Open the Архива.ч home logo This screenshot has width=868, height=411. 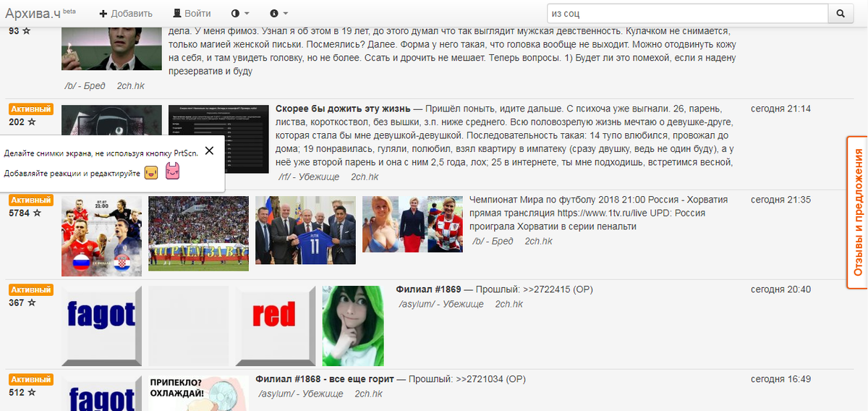pyautogui.click(x=41, y=13)
